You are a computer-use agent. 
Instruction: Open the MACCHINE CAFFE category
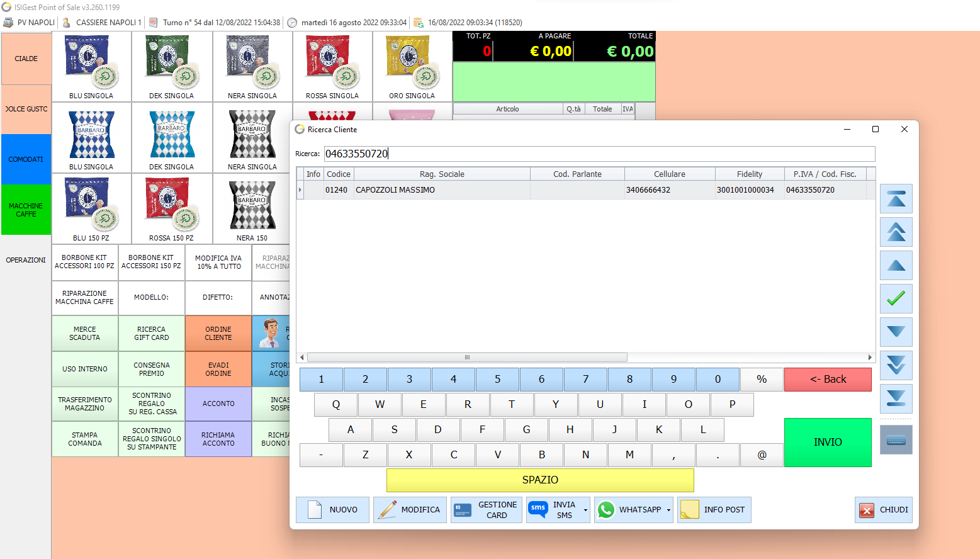26,210
